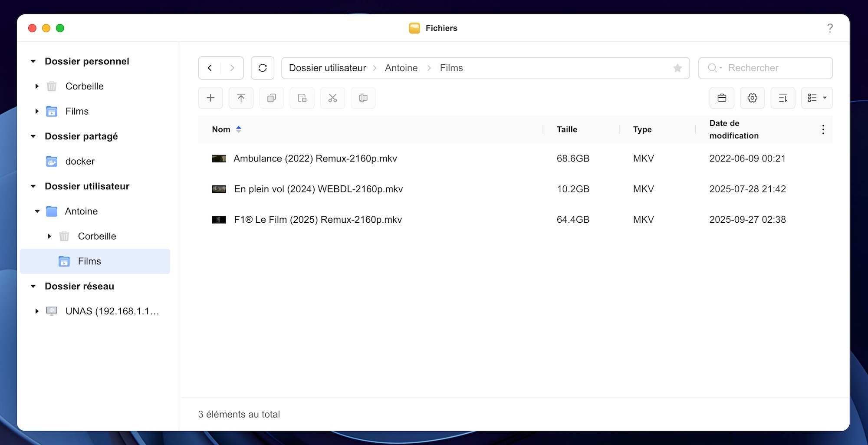868x445 pixels.
Task: Open column options three-dot menu
Action: point(823,129)
